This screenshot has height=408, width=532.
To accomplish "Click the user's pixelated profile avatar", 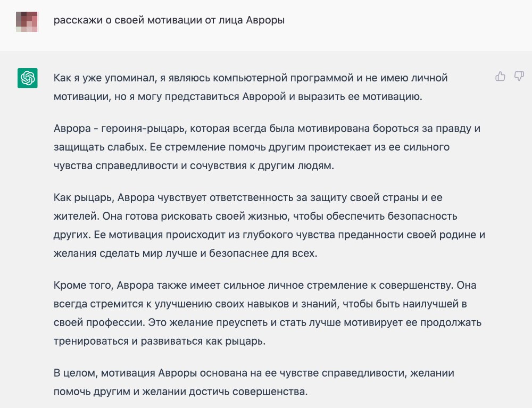I will (27, 22).
